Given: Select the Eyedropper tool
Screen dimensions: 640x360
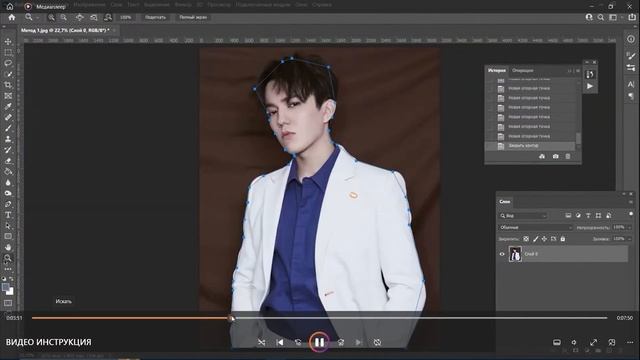Looking at the screenshot, I should pyautogui.click(x=8, y=107).
